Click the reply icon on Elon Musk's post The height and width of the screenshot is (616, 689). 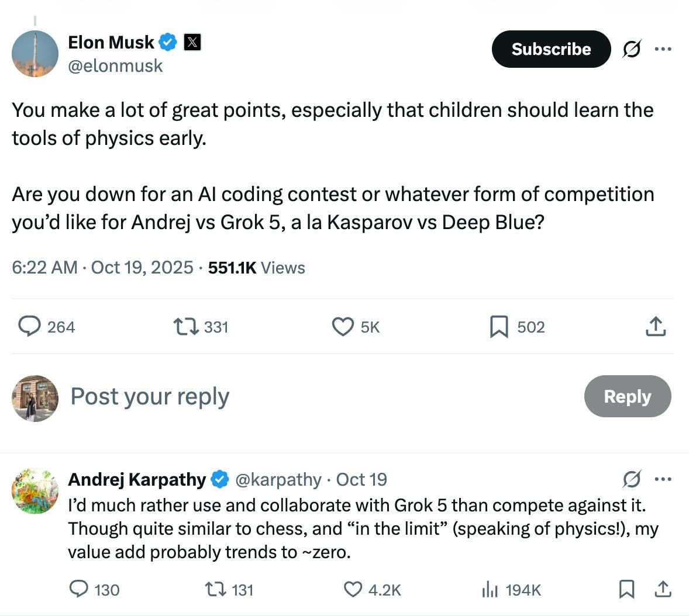coord(29,326)
